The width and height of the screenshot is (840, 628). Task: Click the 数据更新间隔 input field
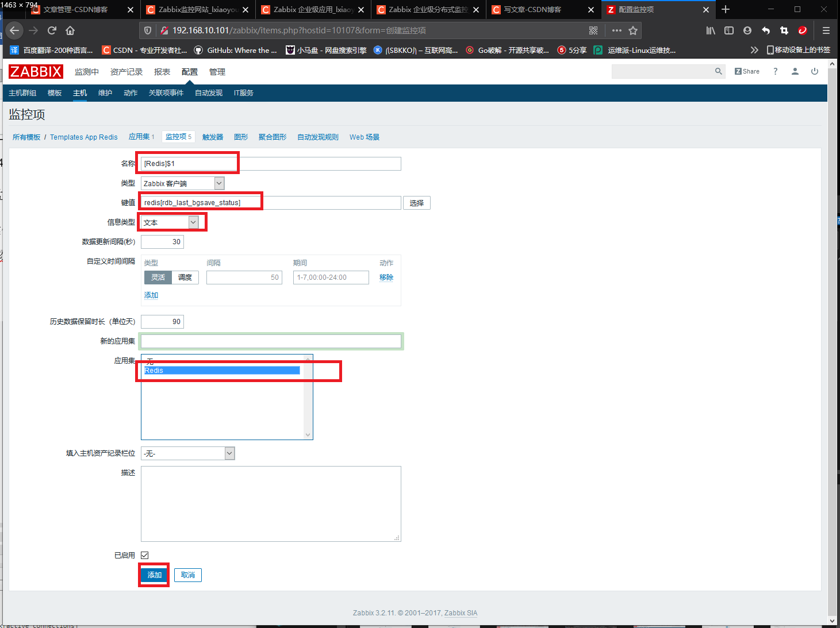(x=162, y=242)
